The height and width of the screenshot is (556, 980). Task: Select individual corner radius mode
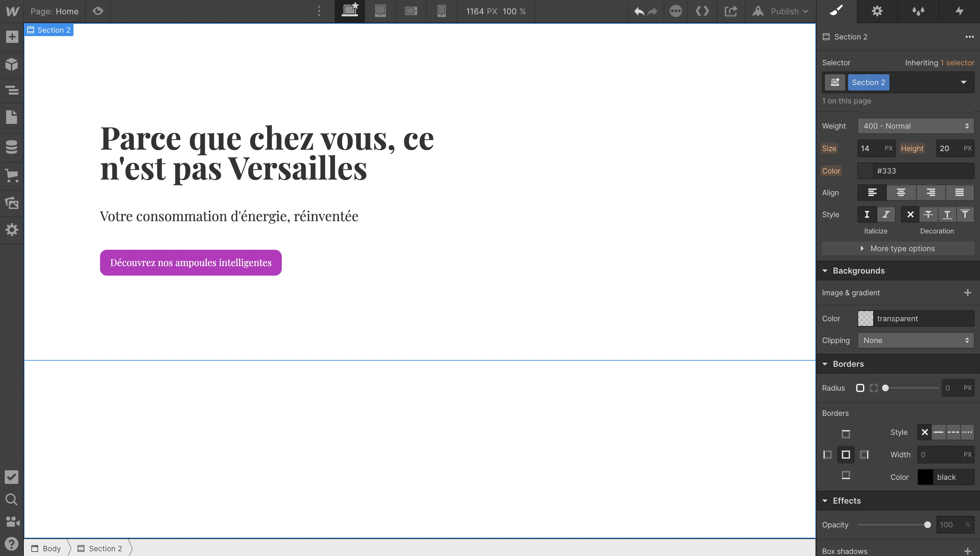pos(873,388)
